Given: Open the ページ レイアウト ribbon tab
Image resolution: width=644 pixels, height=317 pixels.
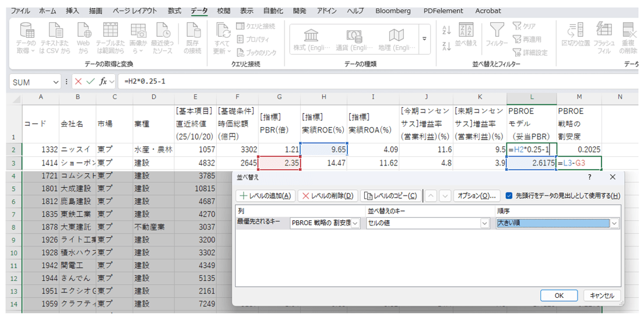Looking at the screenshot, I should point(134,10).
